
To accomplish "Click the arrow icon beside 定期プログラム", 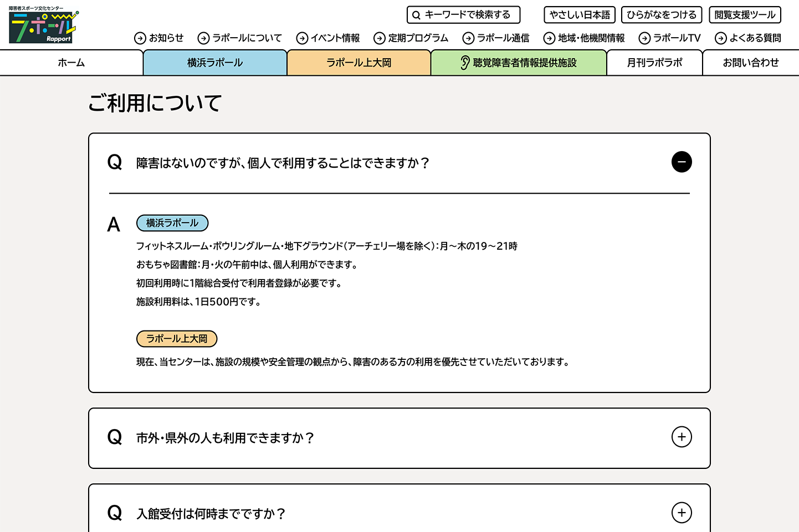I will coord(380,38).
